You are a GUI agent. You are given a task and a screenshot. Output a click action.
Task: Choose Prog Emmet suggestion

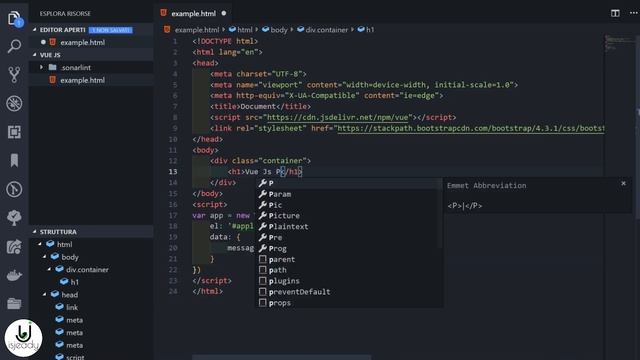tap(349, 249)
